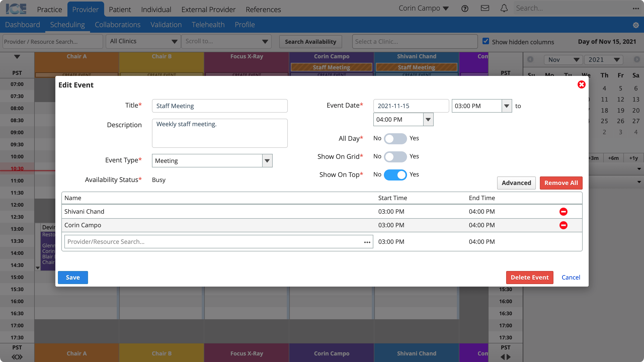
Task: Click the bottom-left double arrows scroll icon
Action: click(x=17, y=357)
